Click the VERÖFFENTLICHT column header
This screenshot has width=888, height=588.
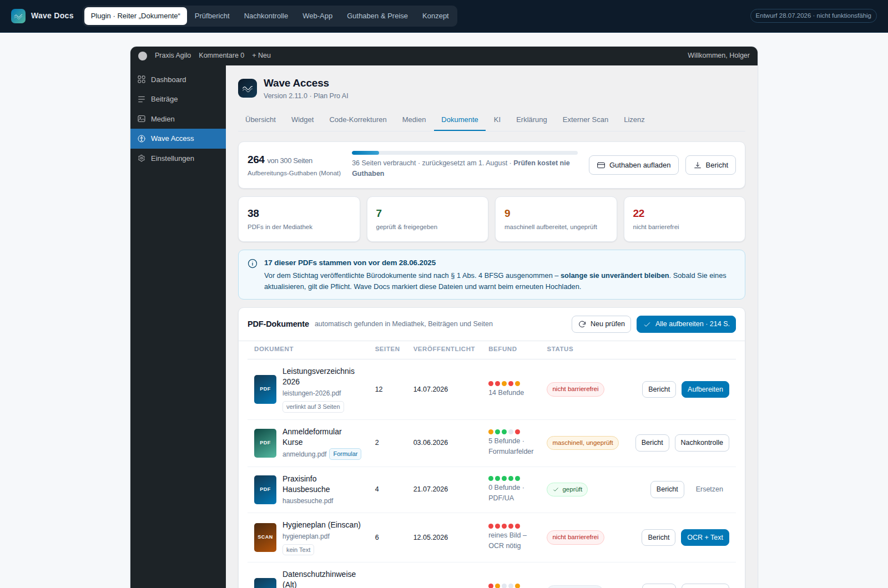(x=444, y=349)
